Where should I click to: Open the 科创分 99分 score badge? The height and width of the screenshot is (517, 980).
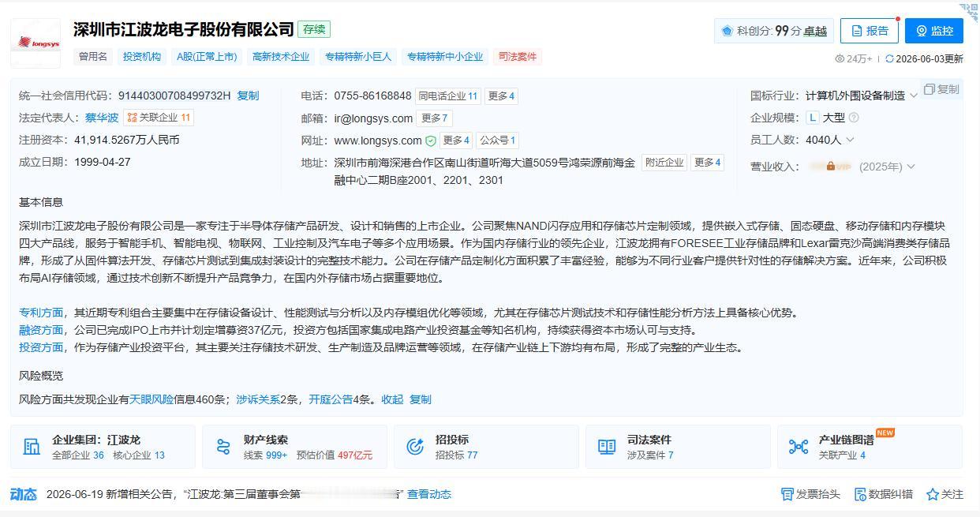pos(773,31)
